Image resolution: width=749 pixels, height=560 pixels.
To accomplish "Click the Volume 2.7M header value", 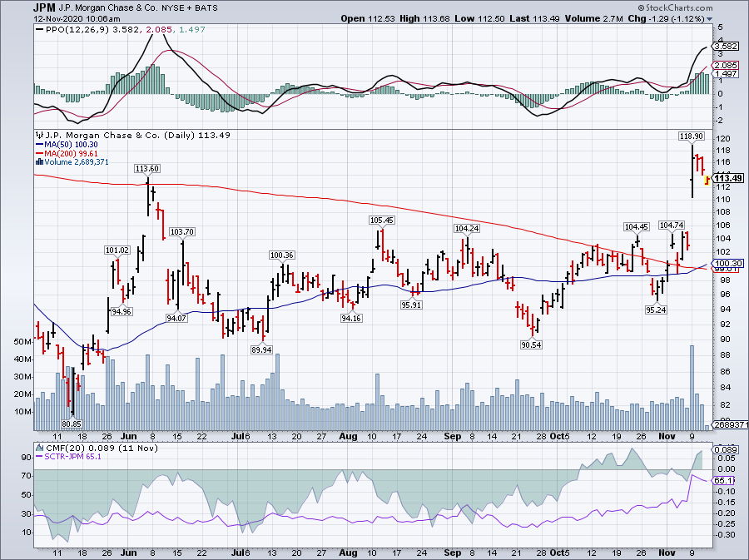I will point(594,19).
